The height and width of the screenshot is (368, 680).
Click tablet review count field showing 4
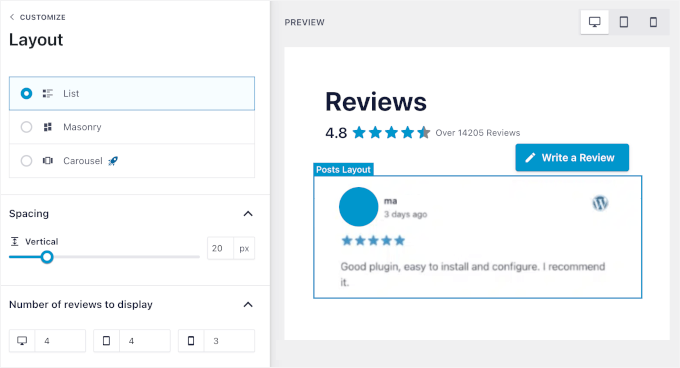(145, 341)
